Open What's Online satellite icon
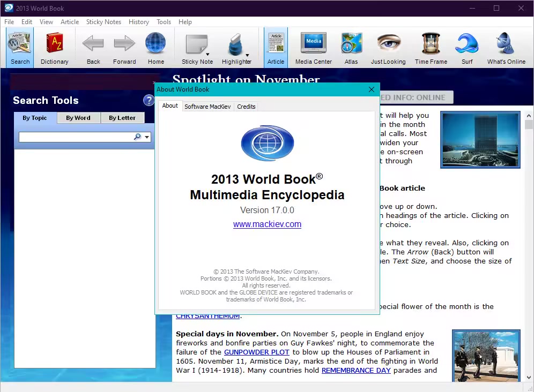 506,48
